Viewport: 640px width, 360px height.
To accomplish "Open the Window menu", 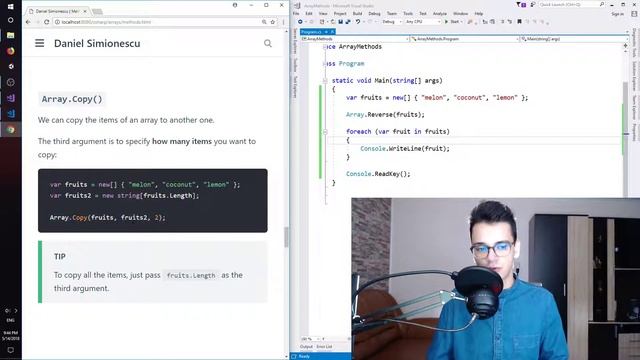I will (460, 13).
